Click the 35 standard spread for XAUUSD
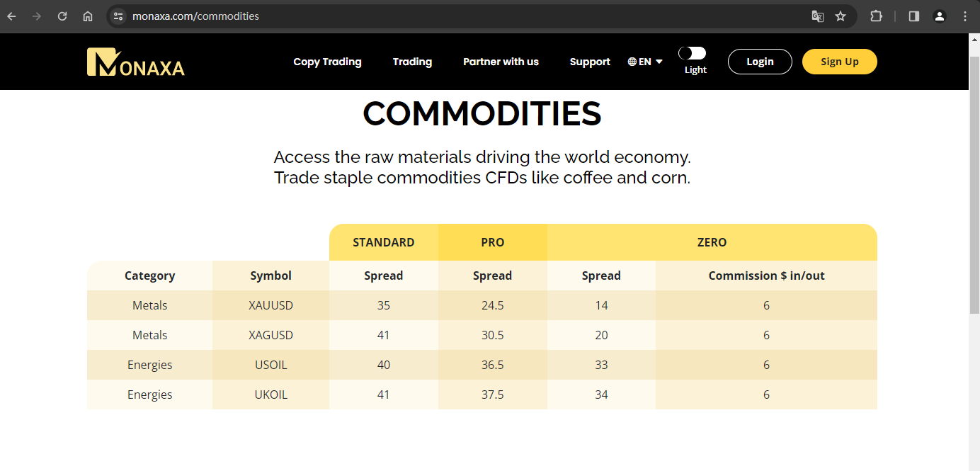Screen dimensions: 980x471 click(x=384, y=305)
